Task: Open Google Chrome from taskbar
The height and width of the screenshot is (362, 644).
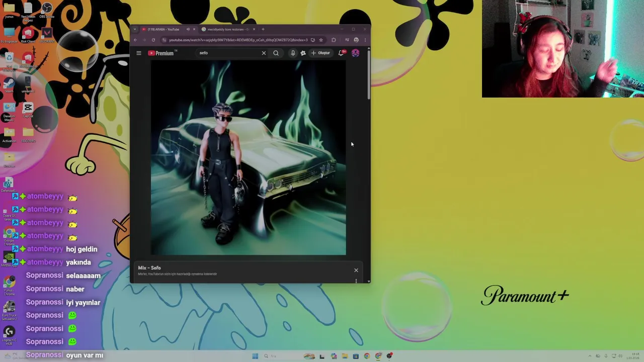Action: pos(367,356)
